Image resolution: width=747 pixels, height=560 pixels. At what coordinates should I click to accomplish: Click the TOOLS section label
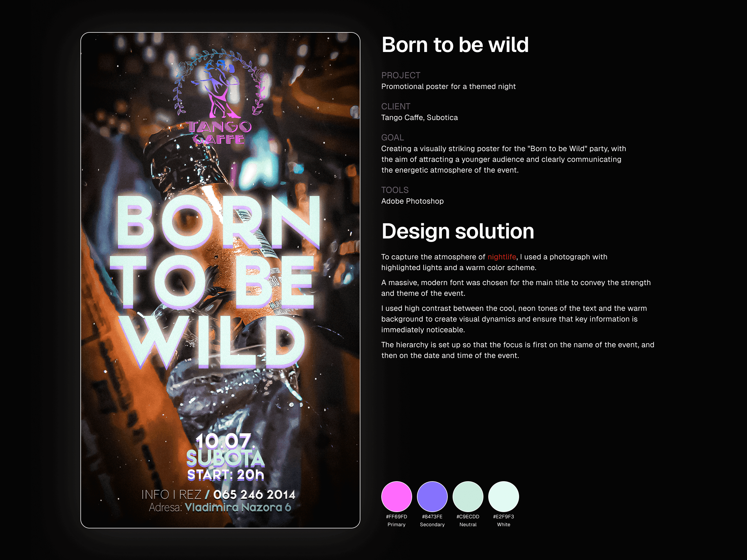click(395, 190)
